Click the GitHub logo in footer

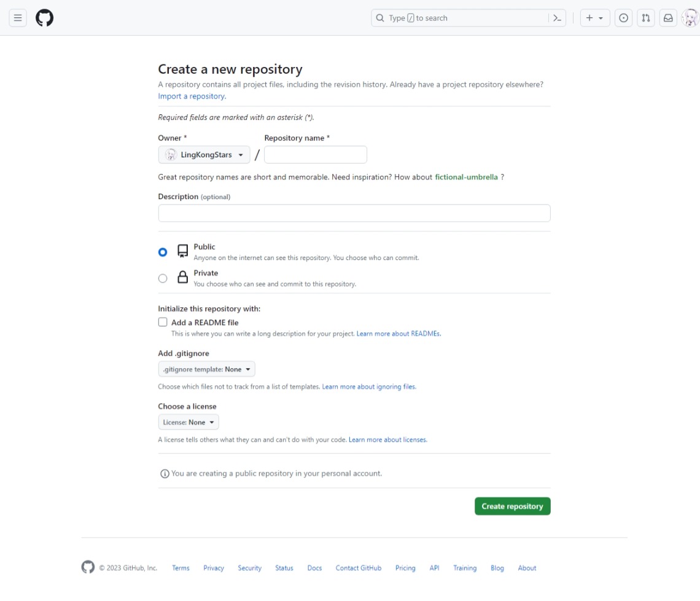coord(88,567)
